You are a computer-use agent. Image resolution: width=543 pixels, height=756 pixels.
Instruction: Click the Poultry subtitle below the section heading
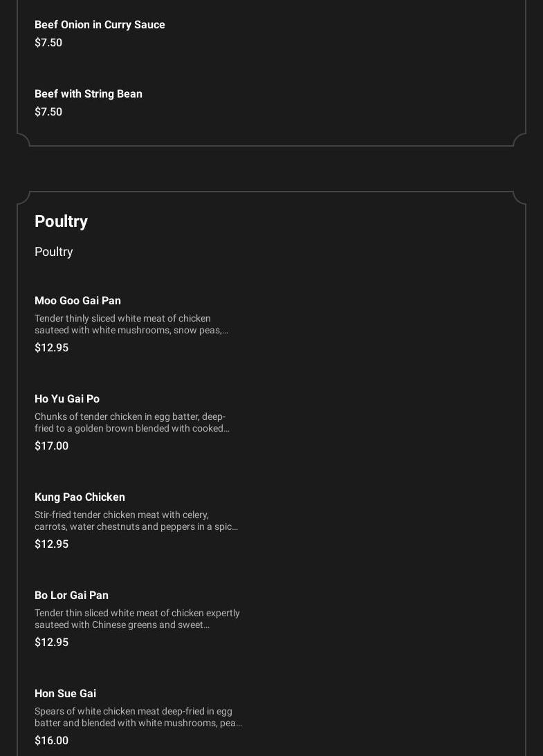coord(54,252)
